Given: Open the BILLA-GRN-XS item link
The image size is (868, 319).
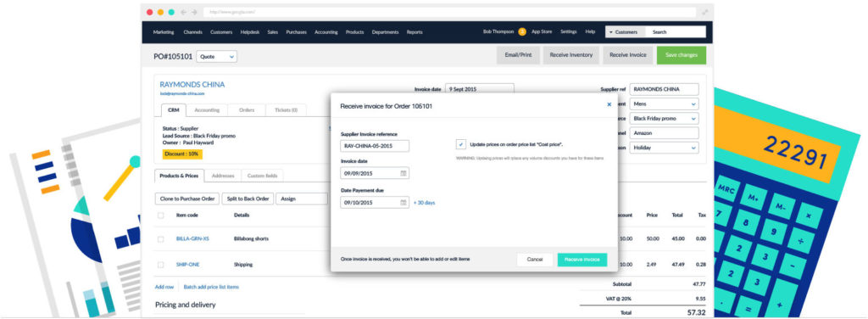Looking at the screenshot, I should (x=192, y=239).
